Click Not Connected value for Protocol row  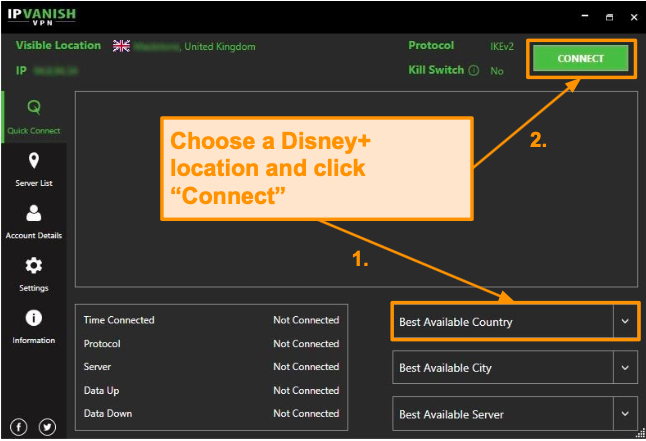coord(306,343)
